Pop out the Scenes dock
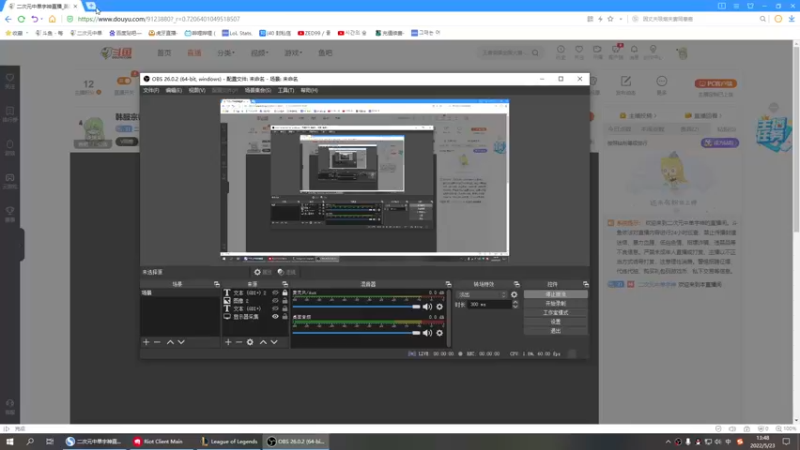800x450 pixels. [217, 284]
